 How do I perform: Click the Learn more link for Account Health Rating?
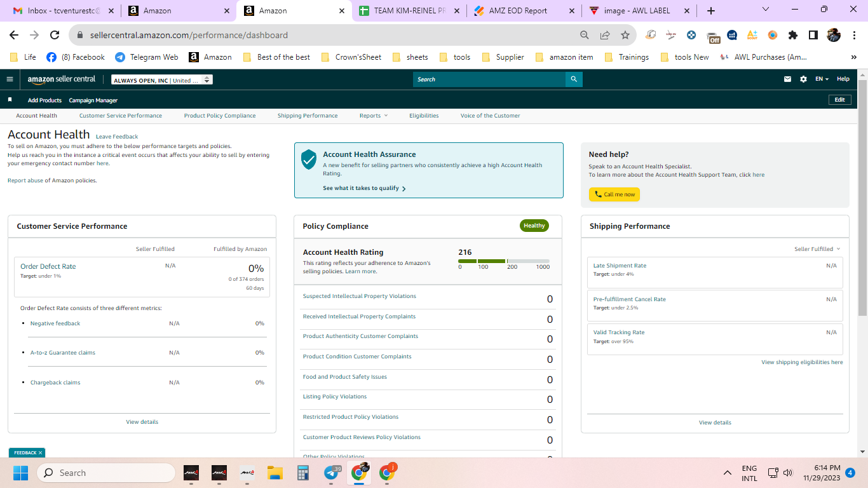(361, 271)
